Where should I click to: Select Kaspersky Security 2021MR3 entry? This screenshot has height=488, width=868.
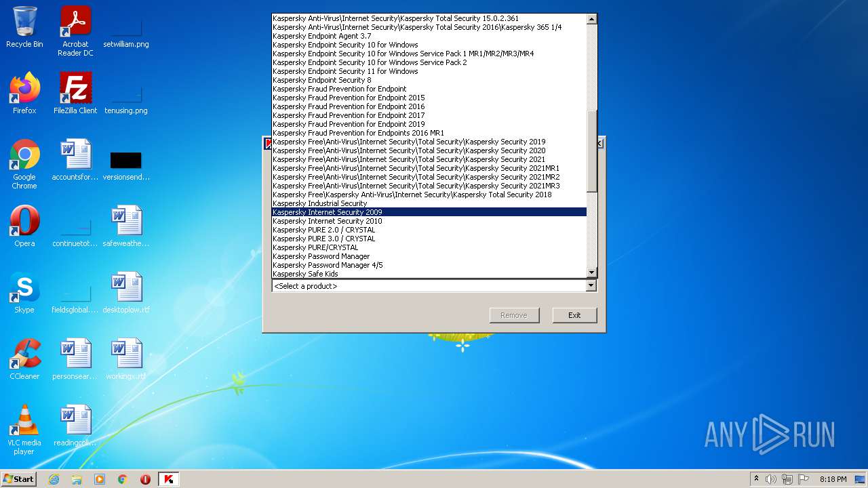(429, 186)
